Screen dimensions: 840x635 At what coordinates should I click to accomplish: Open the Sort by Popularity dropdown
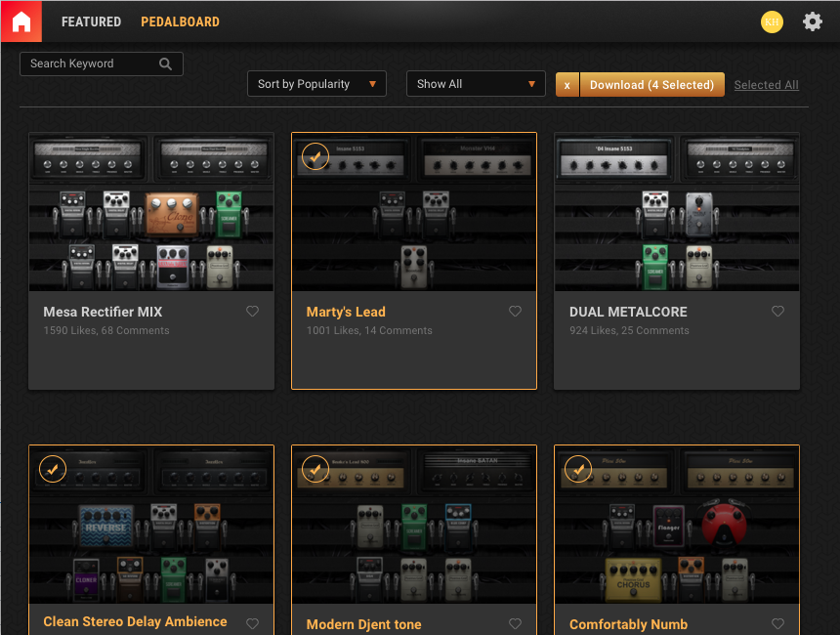(316, 84)
